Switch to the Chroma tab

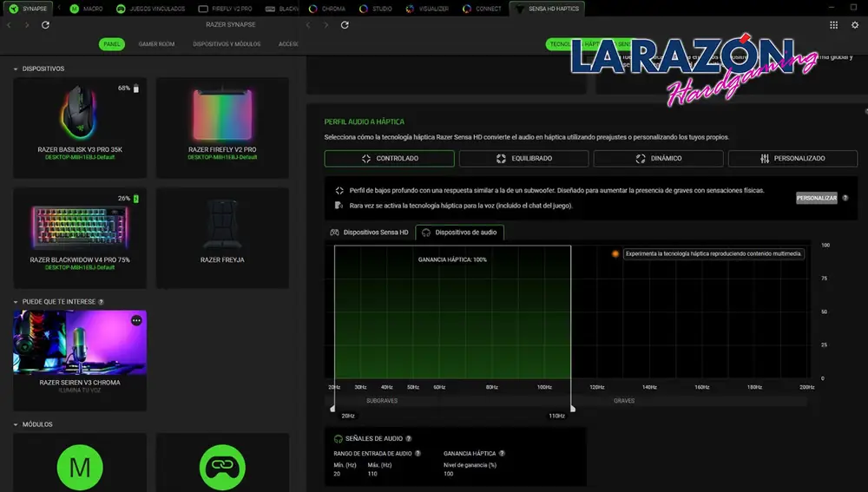327,9
